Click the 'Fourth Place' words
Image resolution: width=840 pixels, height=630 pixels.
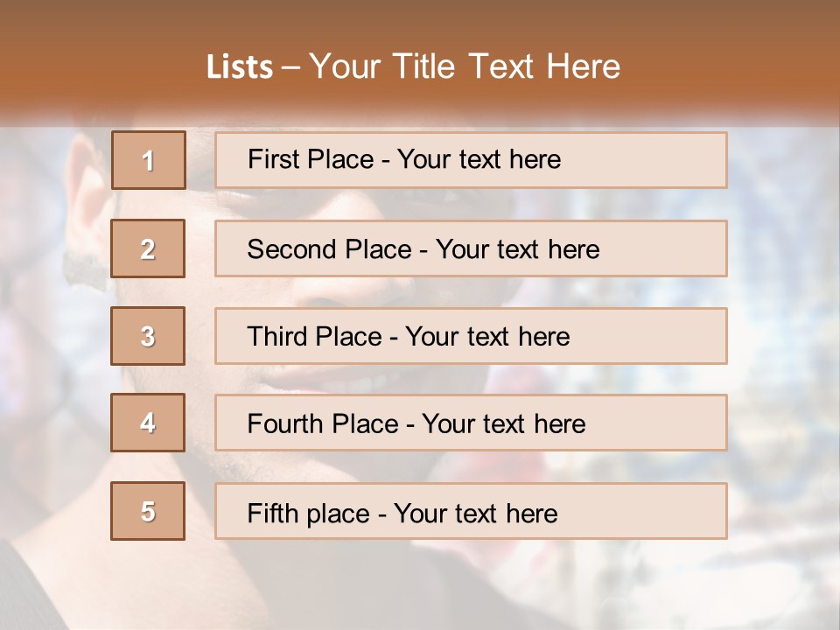(323, 423)
